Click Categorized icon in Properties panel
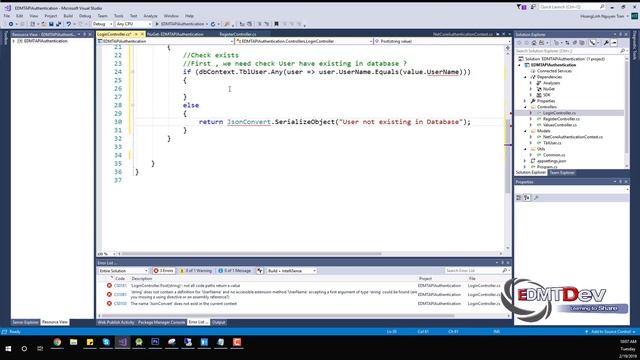This screenshot has height=360, width=640. pos(519,198)
